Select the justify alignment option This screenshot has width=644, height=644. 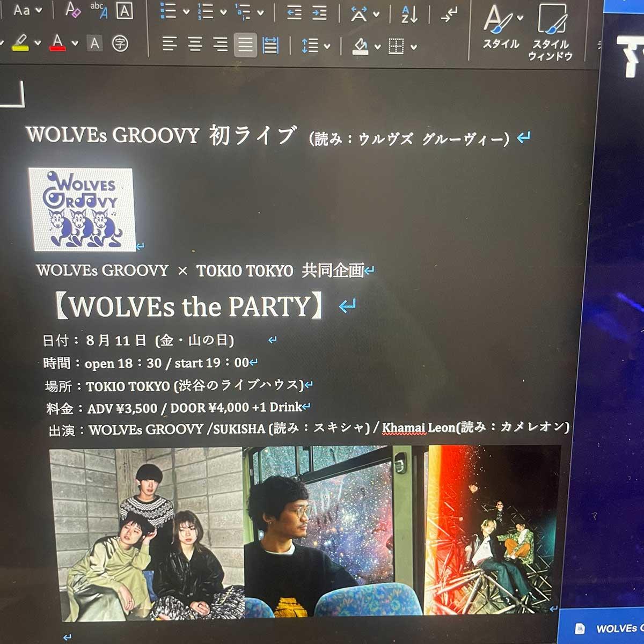[x=244, y=46]
